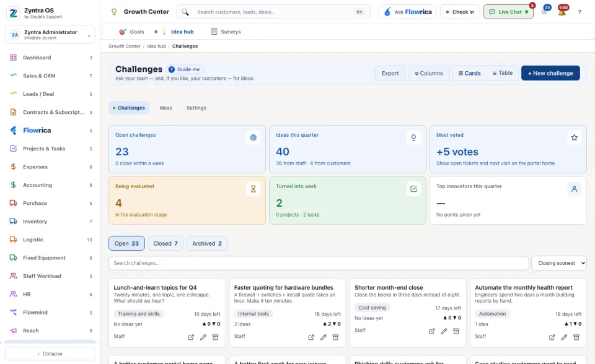Screen dimensions: 595x364
Task: Open Sales & CRM module icon
Action: 13,76
